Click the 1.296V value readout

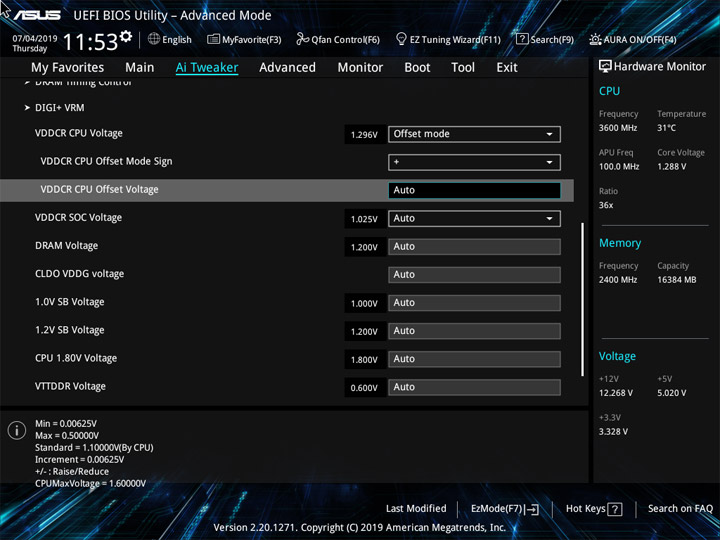coord(364,135)
